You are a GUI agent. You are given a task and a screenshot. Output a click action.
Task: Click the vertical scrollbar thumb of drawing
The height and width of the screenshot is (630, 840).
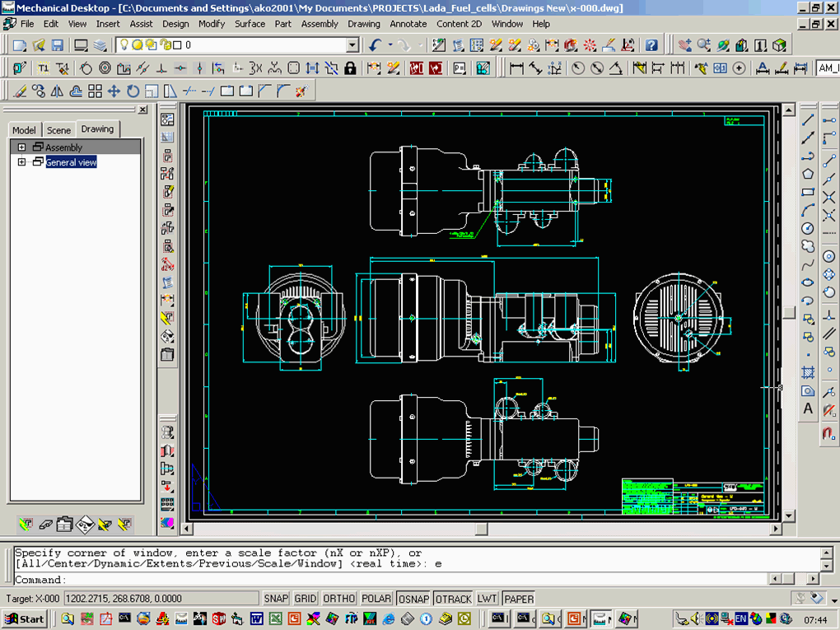(789, 313)
